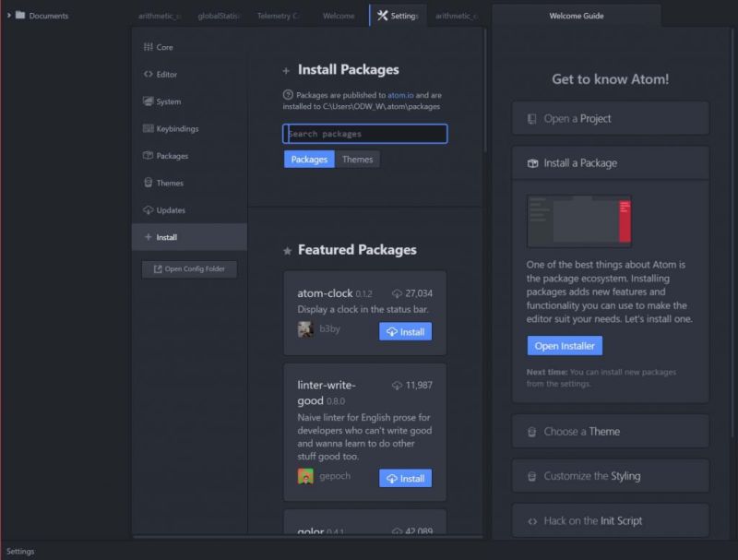Toggle the Packages search filter
The height and width of the screenshot is (560, 738).
(x=308, y=159)
